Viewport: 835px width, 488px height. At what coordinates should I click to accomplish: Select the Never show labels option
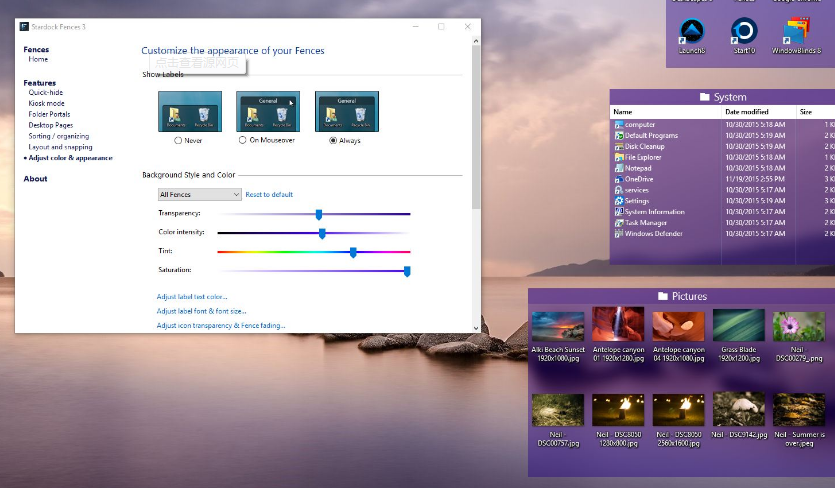pyautogui.click(x=178, y=141)
